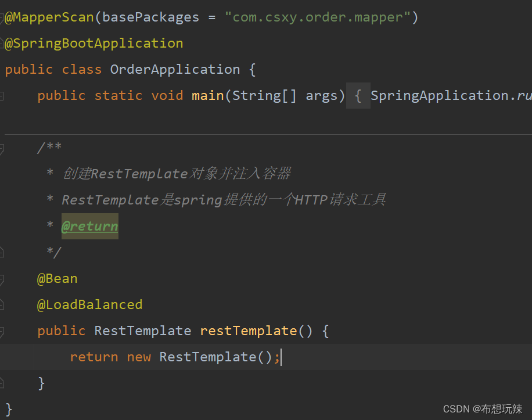Expand the folded main method body
Screen dimensions: 532x420
(2, 96)
